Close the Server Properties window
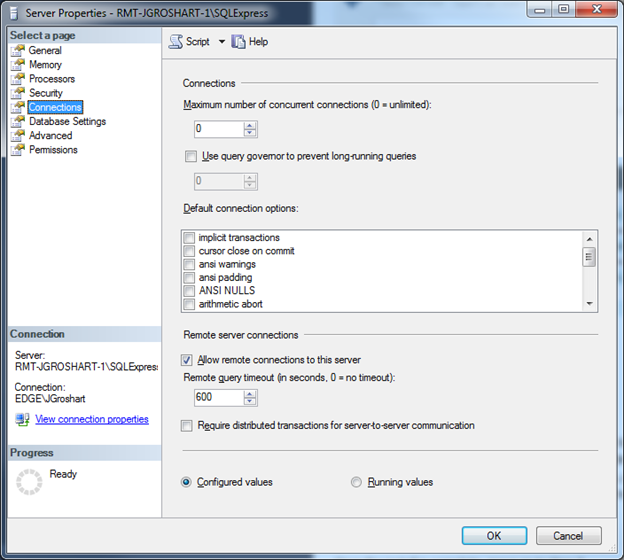Viewport: 624px width, 560px height. click(x=597, y=9)
